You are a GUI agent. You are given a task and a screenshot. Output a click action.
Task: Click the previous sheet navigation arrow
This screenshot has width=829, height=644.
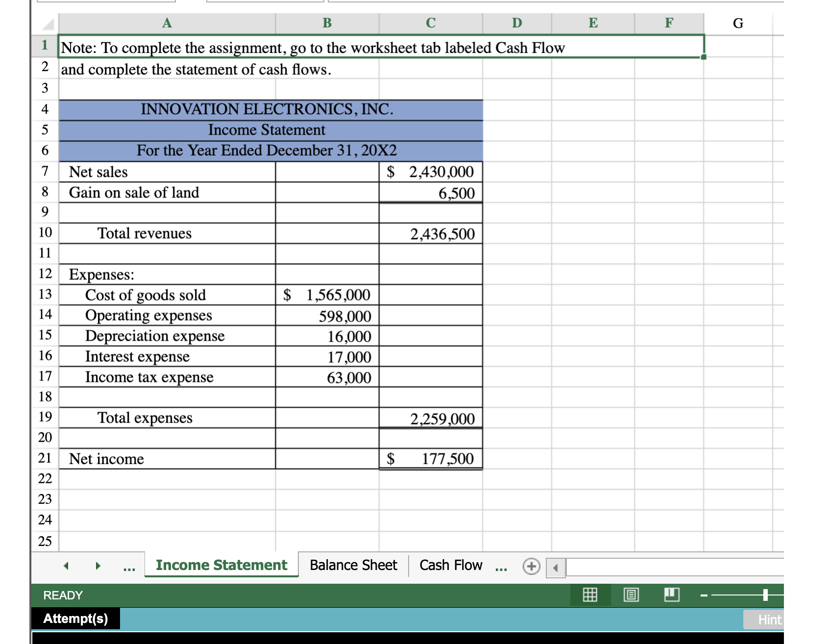[67, 566]
